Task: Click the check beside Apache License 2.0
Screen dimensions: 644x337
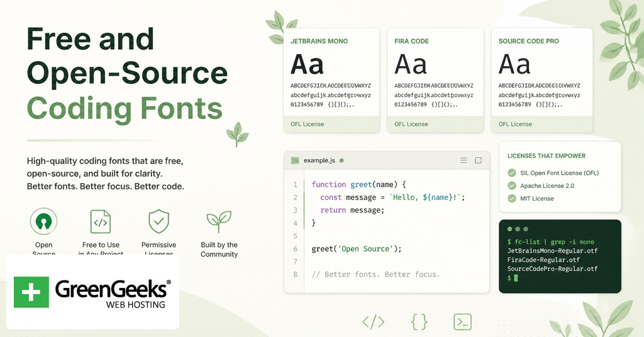Action: [x=512, y=185]
